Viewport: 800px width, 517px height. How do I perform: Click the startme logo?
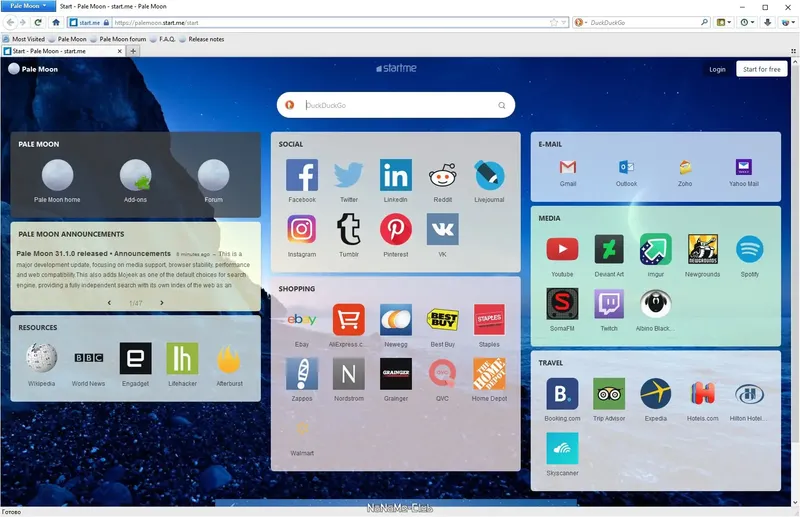click(x=396, y=68)
